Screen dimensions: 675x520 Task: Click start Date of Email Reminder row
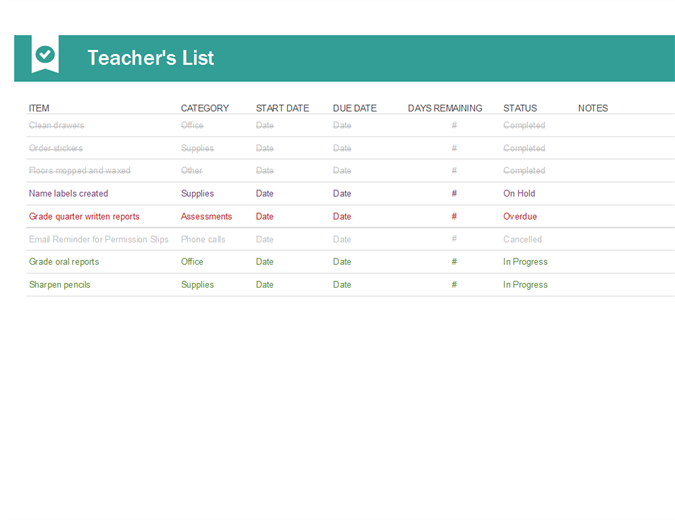(265, 239)
